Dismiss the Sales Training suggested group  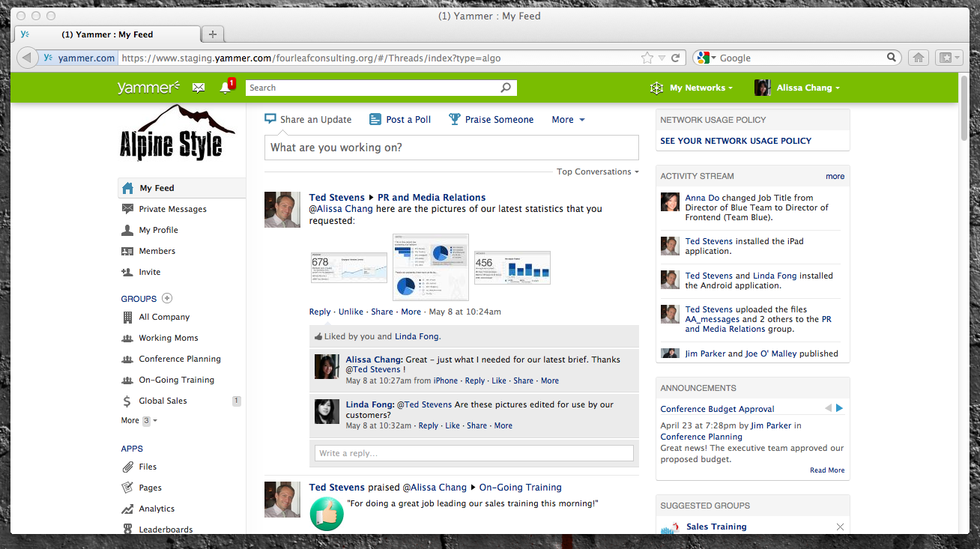click(x=840, y=527)
